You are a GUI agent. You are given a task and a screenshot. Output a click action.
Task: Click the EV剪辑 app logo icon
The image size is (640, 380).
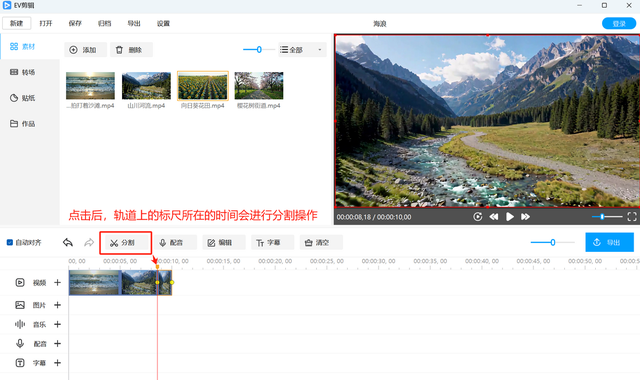7,5
